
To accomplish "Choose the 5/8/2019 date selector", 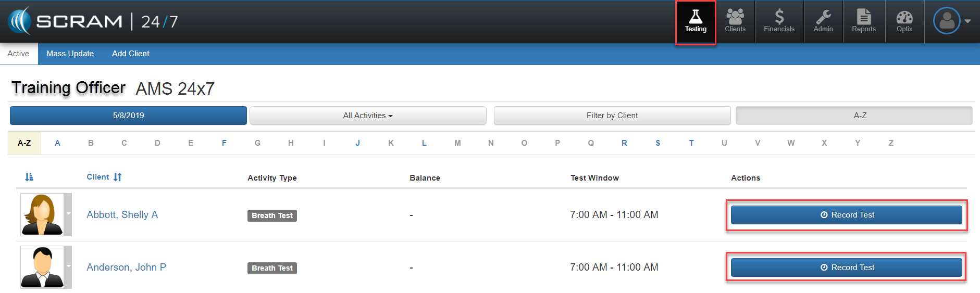I will (128, 116).
